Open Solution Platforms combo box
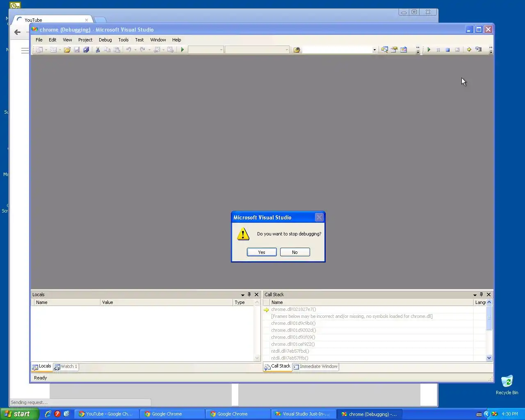 click(x=257, y=50)
